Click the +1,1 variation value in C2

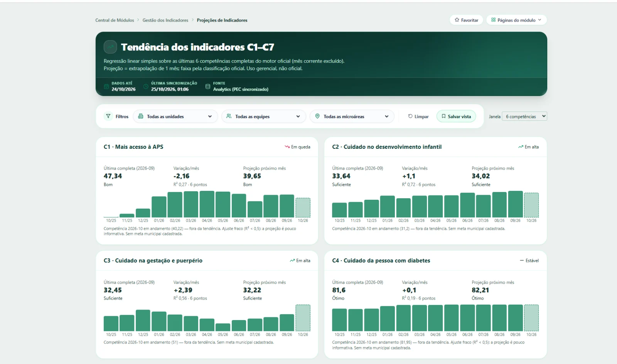click(x=409, y=176)
